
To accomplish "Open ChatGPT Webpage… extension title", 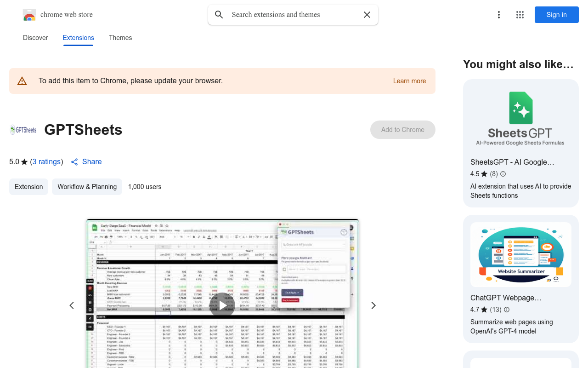I will click(506, 298).
